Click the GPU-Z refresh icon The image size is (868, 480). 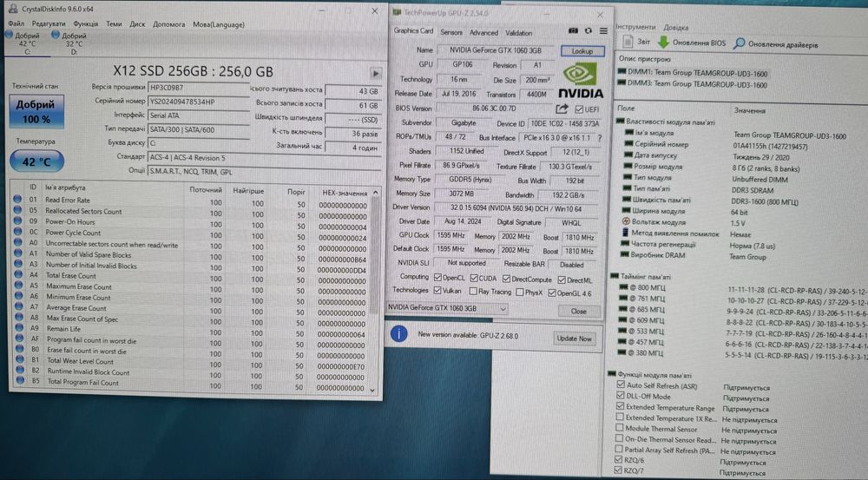(x=588, y=31)
